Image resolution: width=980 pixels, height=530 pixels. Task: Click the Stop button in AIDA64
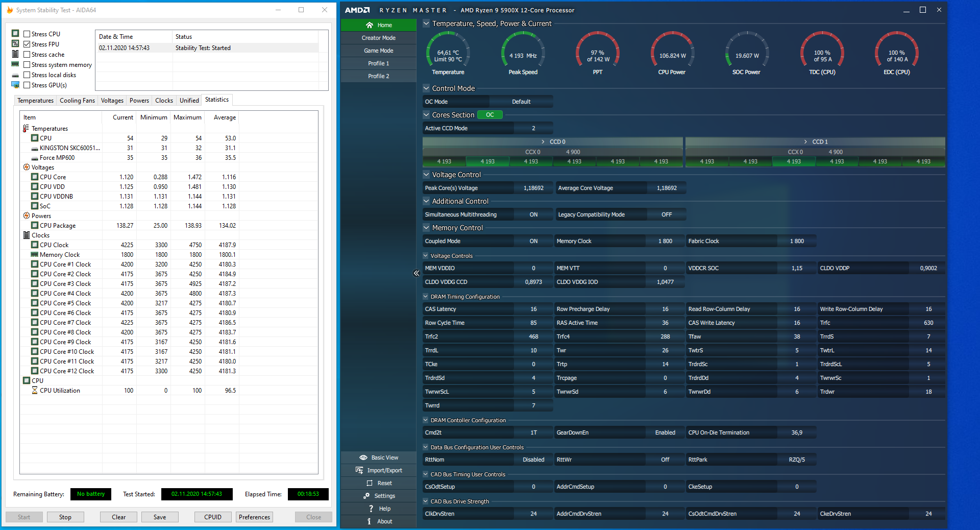pos(65,517)
